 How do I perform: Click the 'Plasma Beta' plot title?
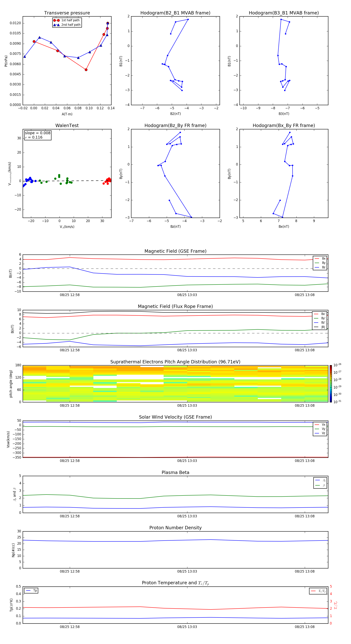coord(175,472)
